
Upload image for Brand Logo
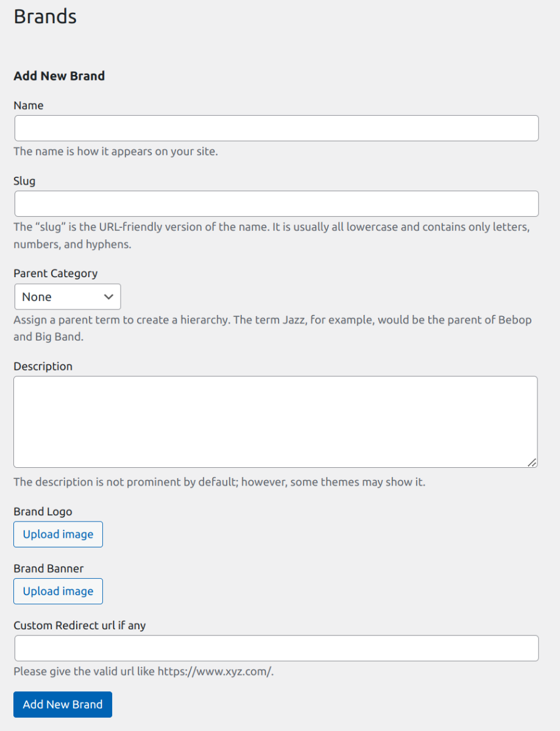(x=58, y=534)
